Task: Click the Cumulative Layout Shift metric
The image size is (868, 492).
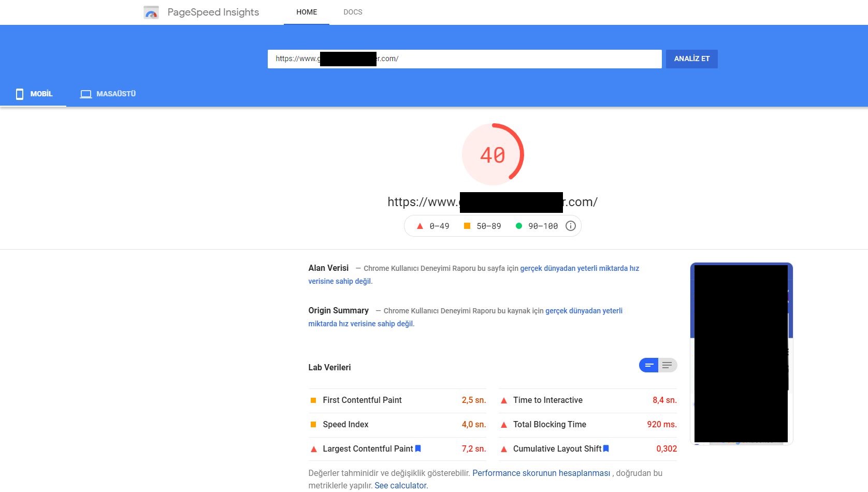Action: point(588,449)
